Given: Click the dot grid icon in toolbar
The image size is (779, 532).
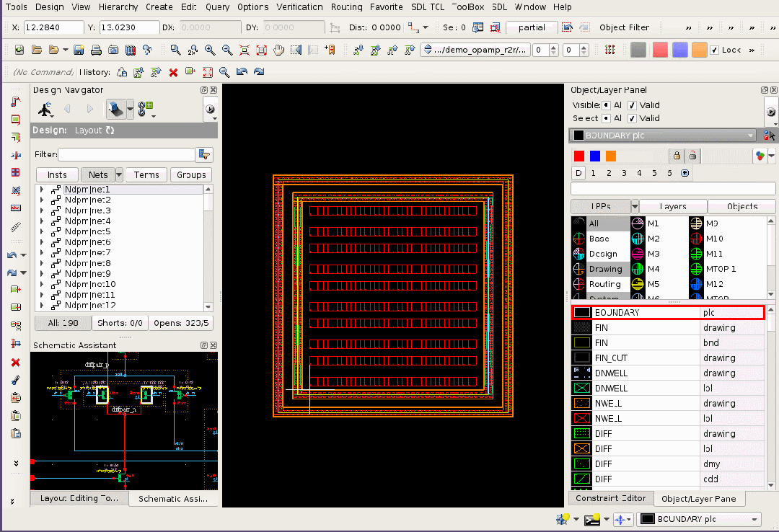Looking at the screenshot, I should coord(610,50).
